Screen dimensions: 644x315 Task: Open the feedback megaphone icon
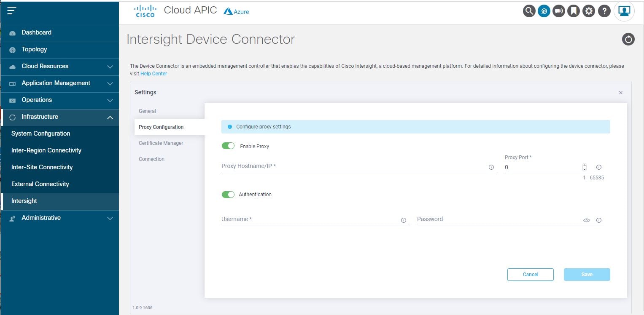click(559, 11)
